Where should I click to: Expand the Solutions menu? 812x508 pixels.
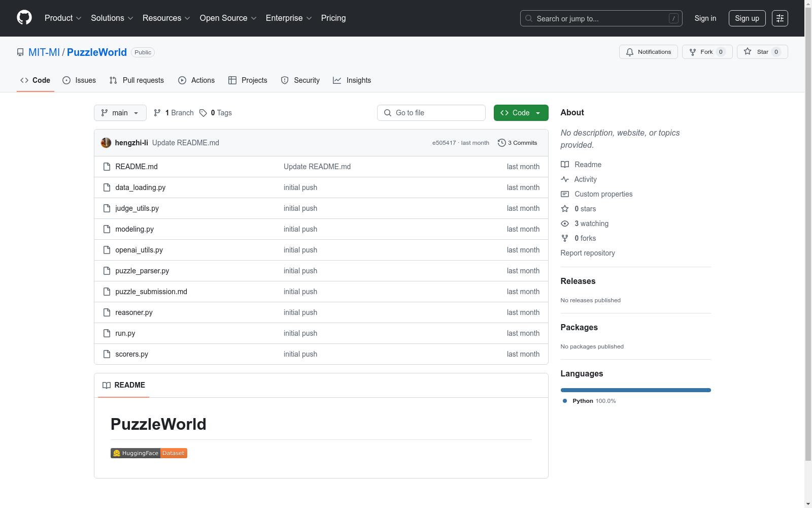[112, 18]
